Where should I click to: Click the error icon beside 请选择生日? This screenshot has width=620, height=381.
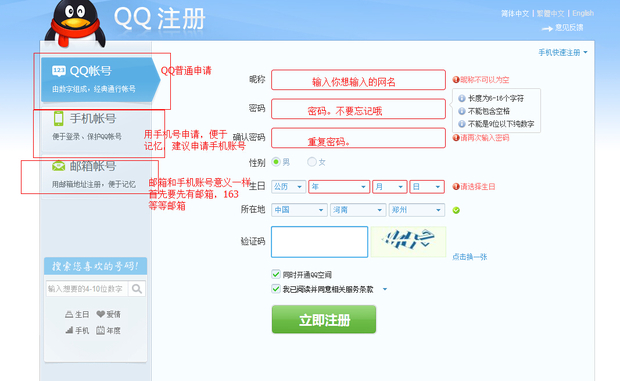[456, 187]
